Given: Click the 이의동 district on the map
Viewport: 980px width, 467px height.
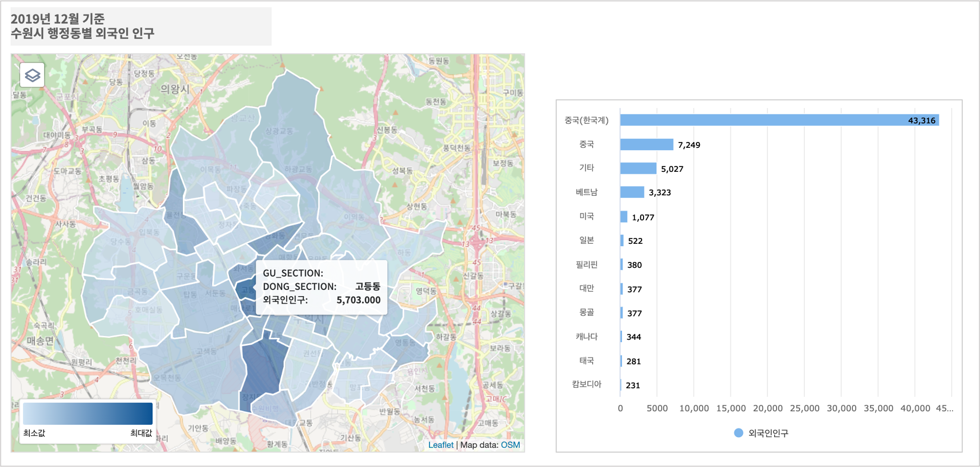Looking at the screenshot, I should pos(354,217).
